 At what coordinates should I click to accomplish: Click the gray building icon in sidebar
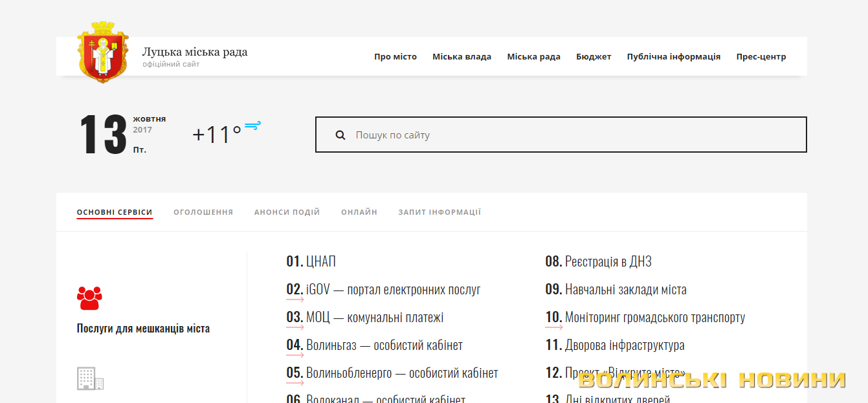point(90,378)
